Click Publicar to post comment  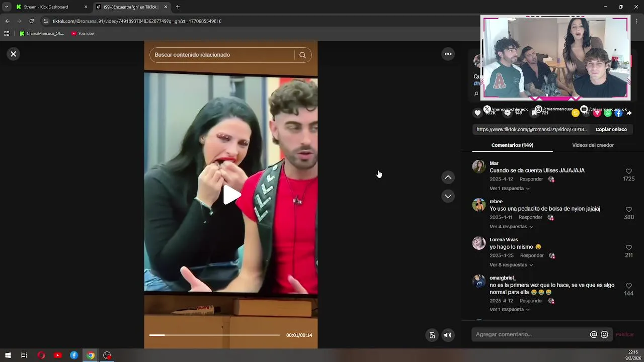coord(624,334)
